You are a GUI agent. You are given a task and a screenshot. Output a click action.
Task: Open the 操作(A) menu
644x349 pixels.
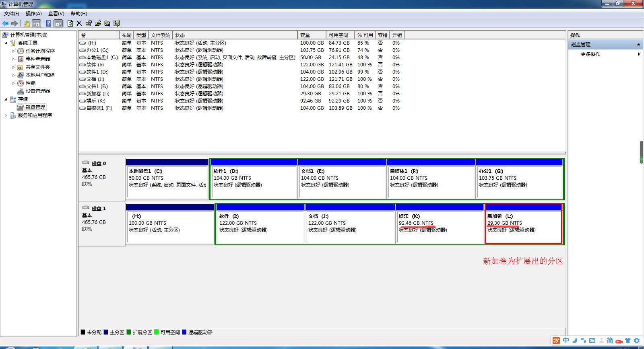point(33,14)
